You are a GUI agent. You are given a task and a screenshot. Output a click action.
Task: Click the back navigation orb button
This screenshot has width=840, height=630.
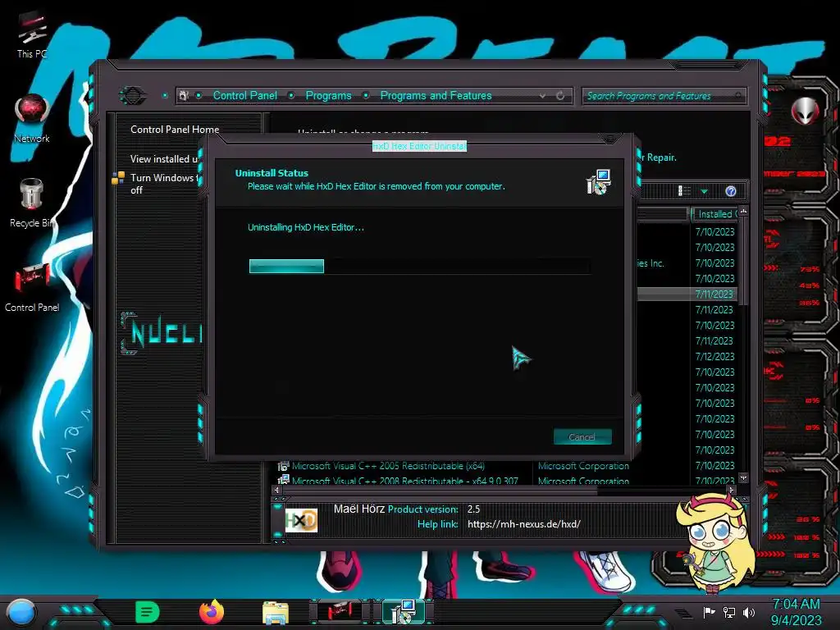tap(132, 96)
